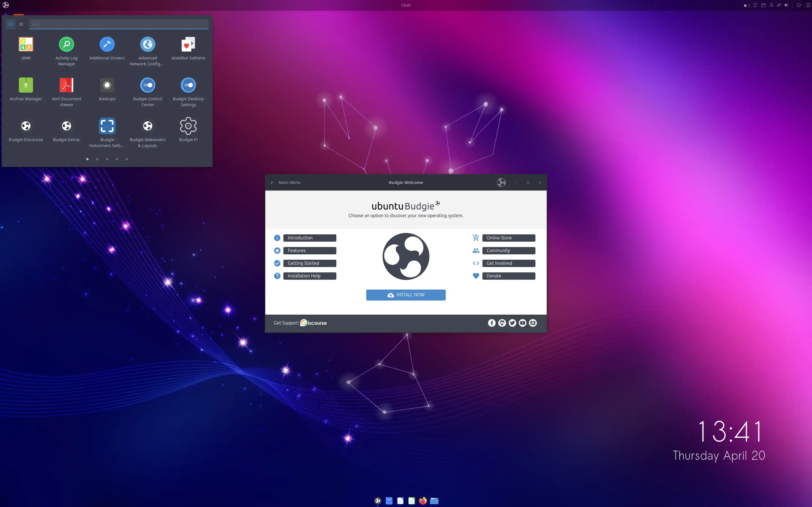Open AisleRiot Solitaire from the menu
812x507 pixels.
pos(188,45)
